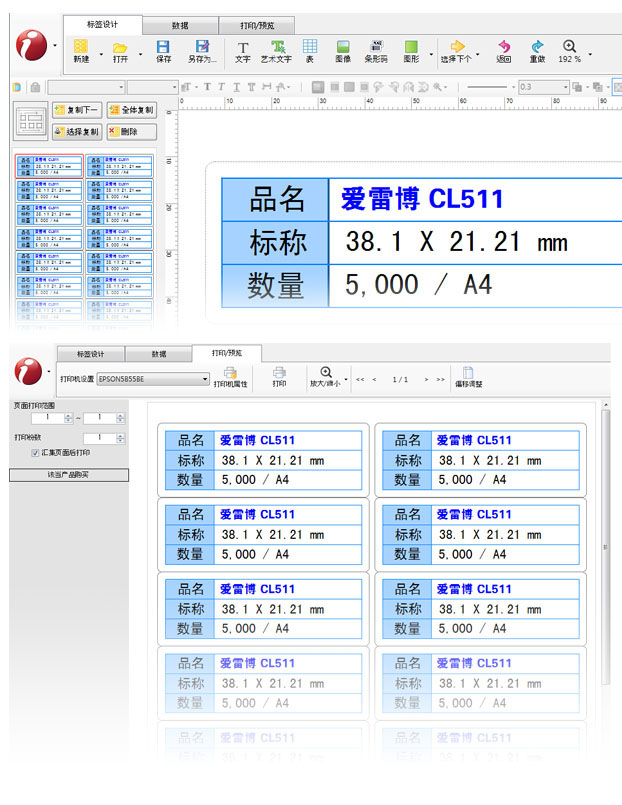Select the red-highlighted first label thumbnail
This screenshot has width=622, height=805.
tap(49, 166)
